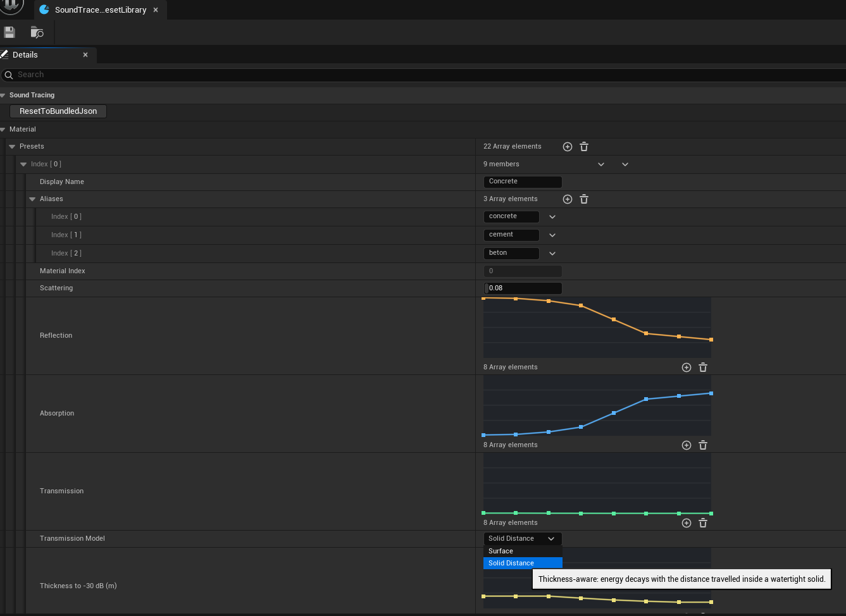Viewport: 846px width, 616px height.
Task: Click the ResetToBundledJson button
Action: [x=58, y=111]
